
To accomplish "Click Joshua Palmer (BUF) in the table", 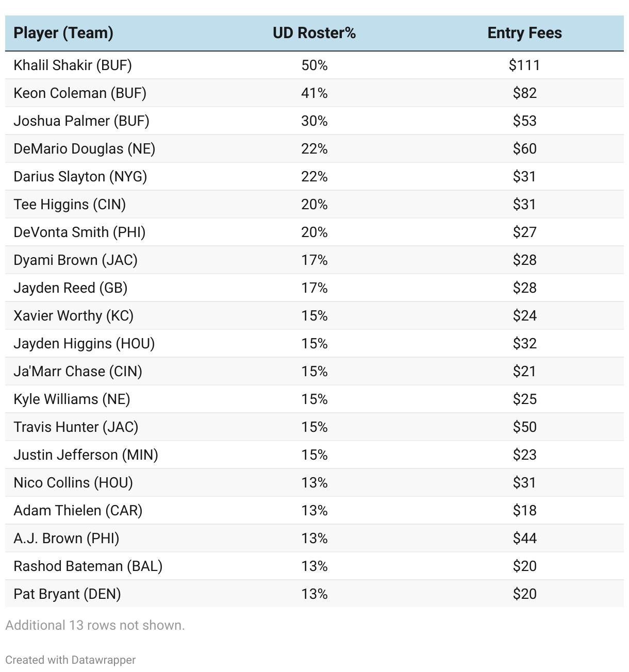I will coord(81,121).
